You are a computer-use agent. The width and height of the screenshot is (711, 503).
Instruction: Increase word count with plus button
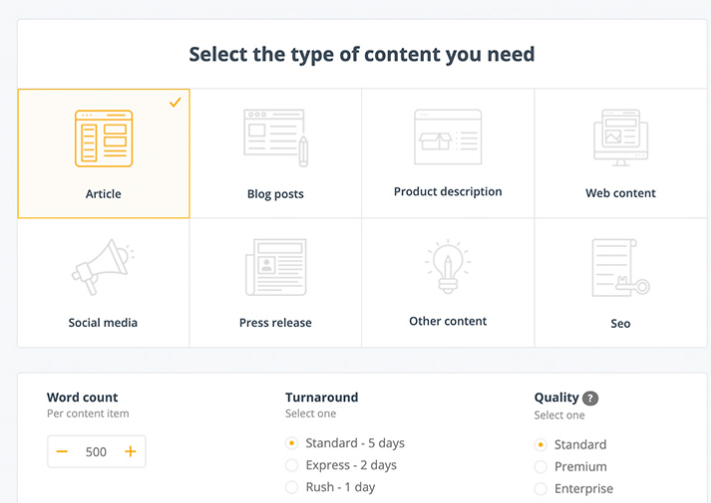pyautogui.click(x=130, y=452)
